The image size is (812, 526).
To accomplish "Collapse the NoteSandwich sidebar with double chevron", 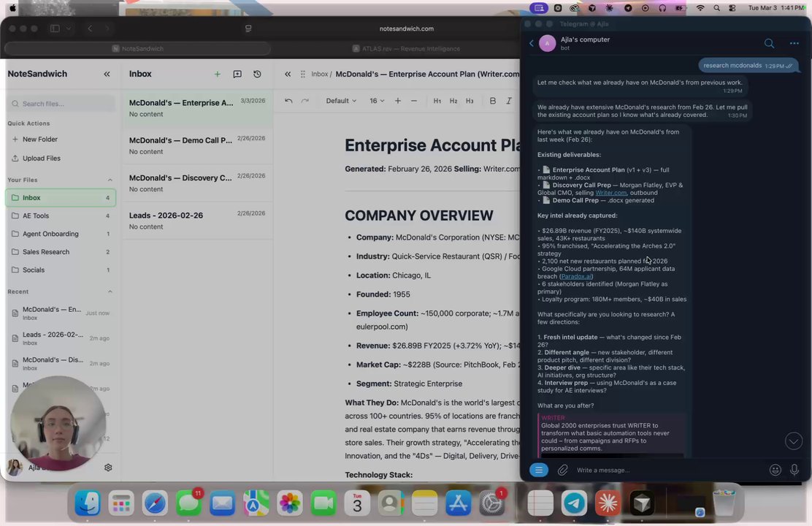I will pyautogui.click(x=107, y=74).
